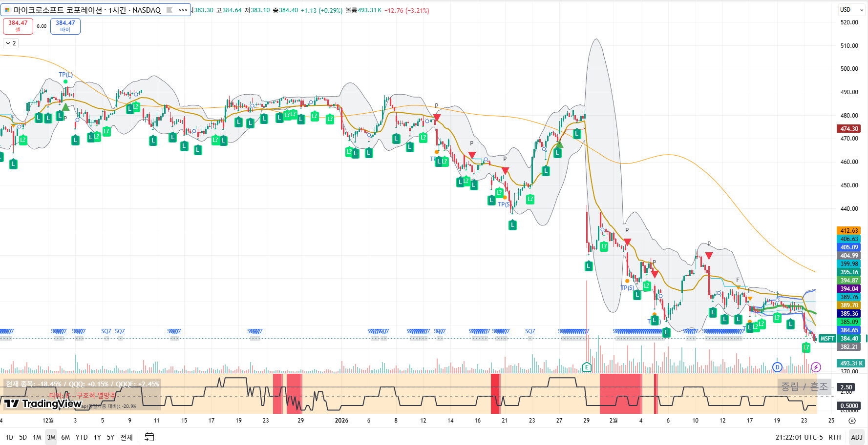
Task: Click the red down-triangle signal near February 3
Action: 627,242
